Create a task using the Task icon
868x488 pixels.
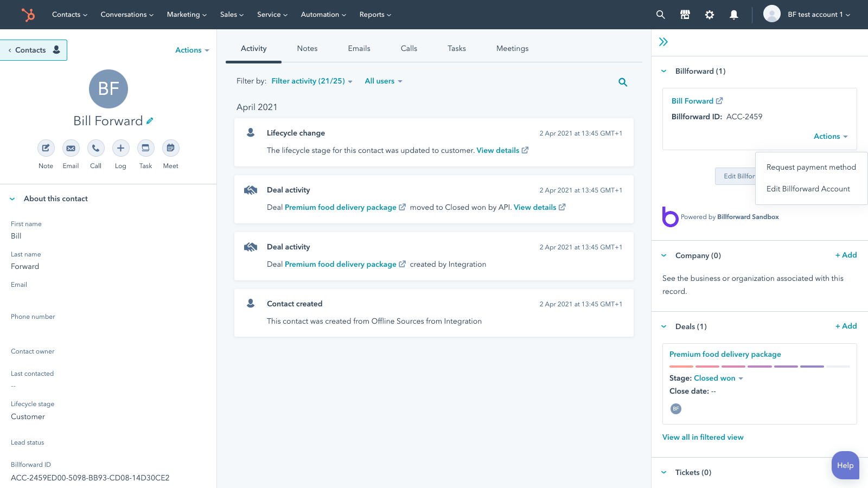[145, 148]
